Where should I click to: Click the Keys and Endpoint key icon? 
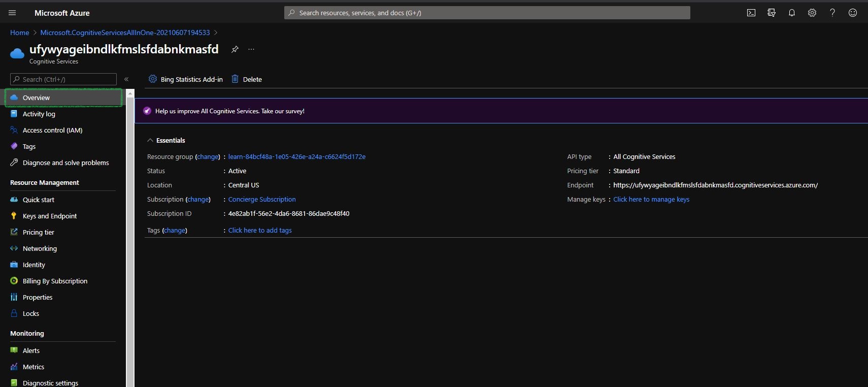pyautogui.click(x=14, y=216)
